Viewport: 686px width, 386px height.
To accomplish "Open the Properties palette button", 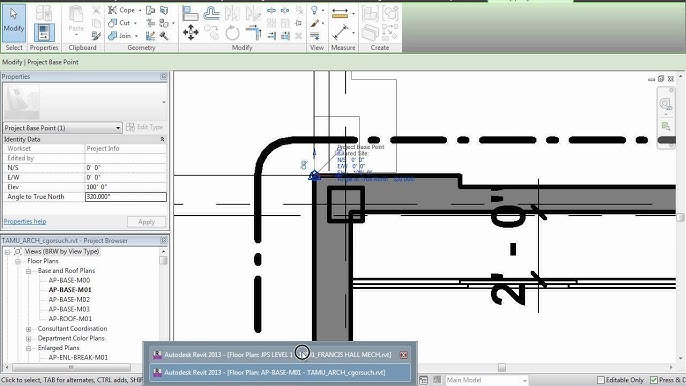I will click(x=44, y=33).
